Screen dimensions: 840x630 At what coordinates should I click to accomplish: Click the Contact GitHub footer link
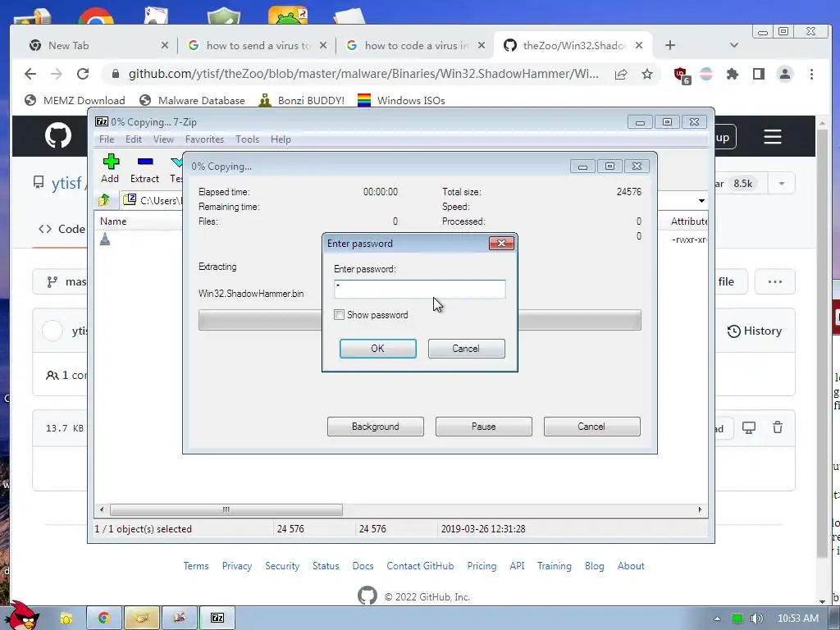point(420,566)
